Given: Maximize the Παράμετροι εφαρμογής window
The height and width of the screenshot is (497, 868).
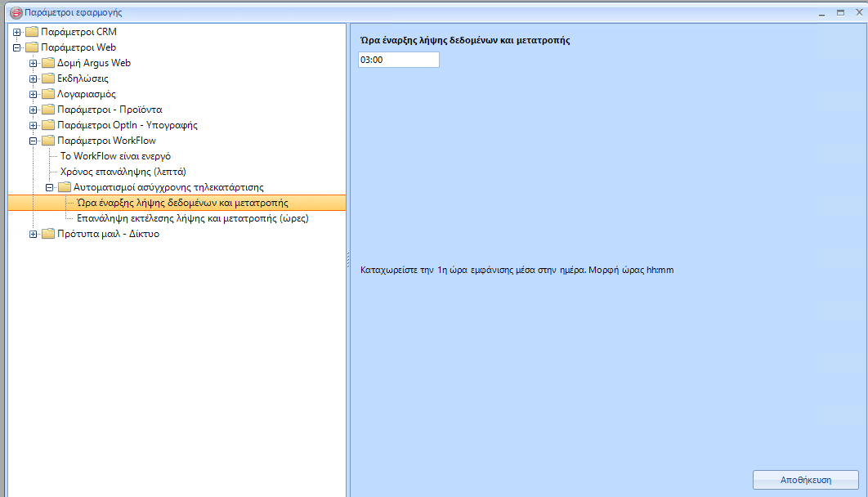Looking at the screenshot, I should click(x=839, y=12).
